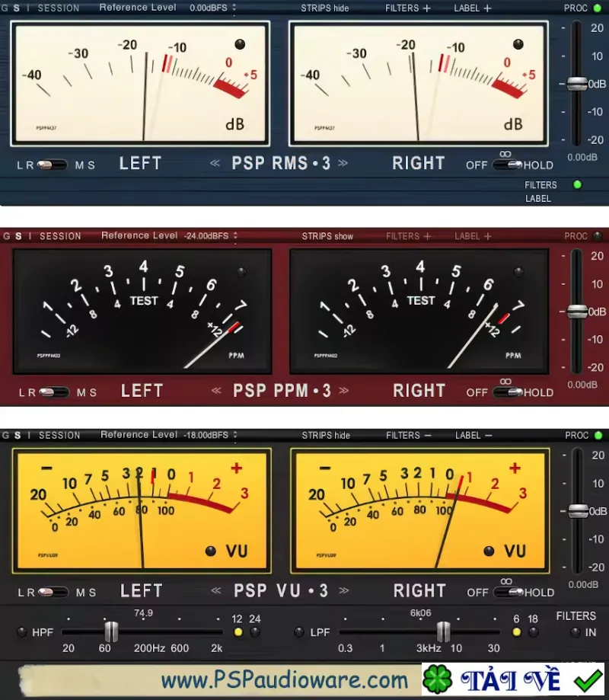Click the TẢI VỀ download button
The width and height of the screenshot is (609, 700).
click(x=513, y=679)
